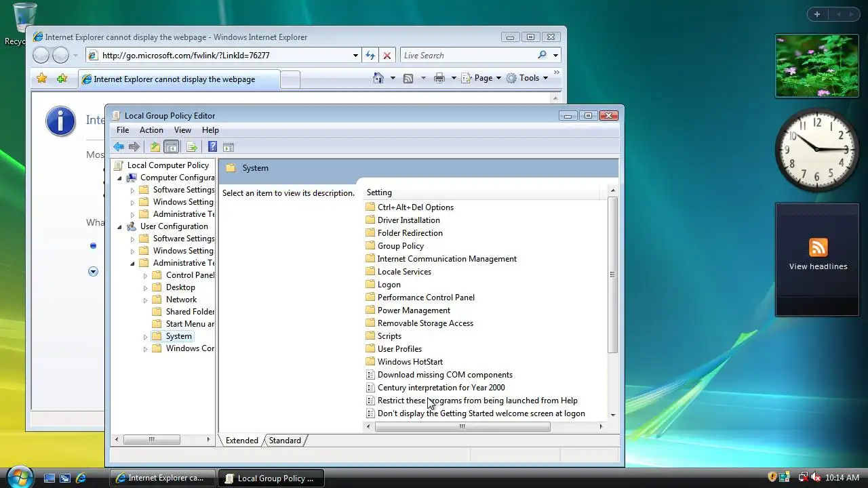The image size is (868, 488).
Task: Toggle Show/Hide Action Pane icon
Action: click(x=229, y=147)
